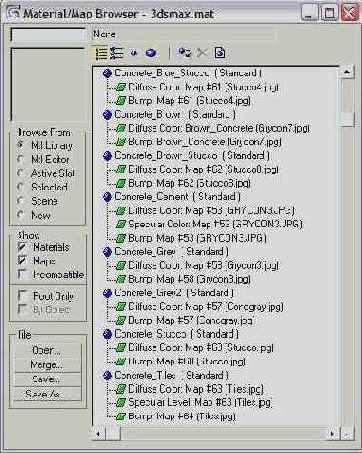Click vertical scrollbar up arrow
Screen dimensions: 362x453
tap(347, 72)
